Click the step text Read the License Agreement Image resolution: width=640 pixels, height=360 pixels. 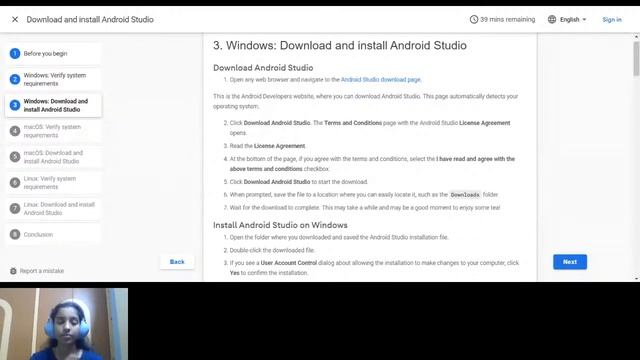tap(267, 146)
